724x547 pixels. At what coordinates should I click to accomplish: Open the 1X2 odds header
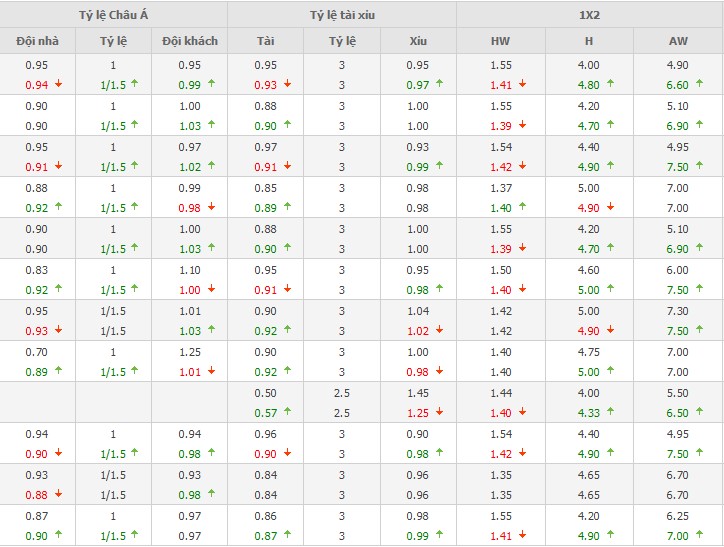[x=589, y=14]
